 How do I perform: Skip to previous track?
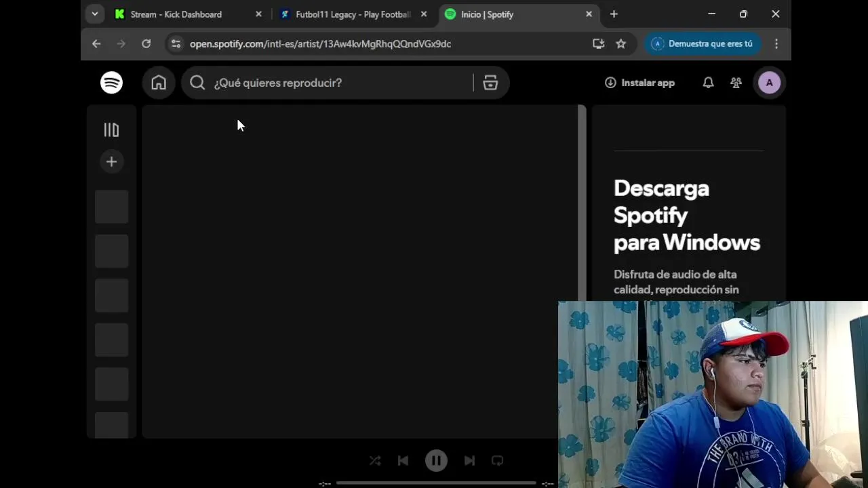403,461
